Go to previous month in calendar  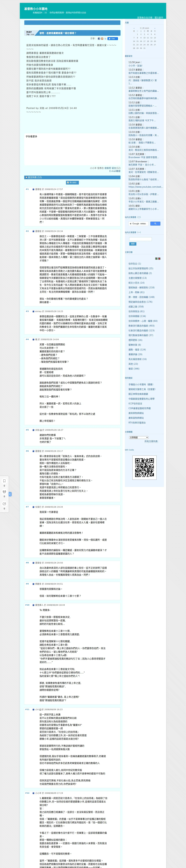tap(134, 28)
